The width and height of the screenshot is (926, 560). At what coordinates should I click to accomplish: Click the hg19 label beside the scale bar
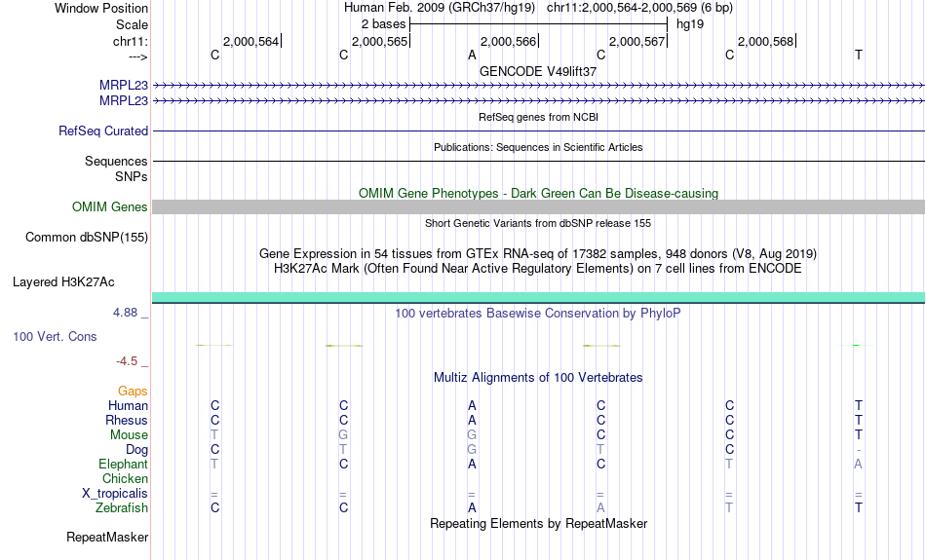tap(690, 24)
